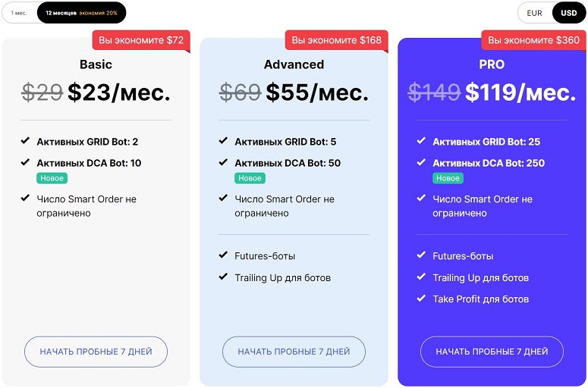Select the 12 месяцев billing period
This screenshot has height=388, width=588.
[81, 13]
